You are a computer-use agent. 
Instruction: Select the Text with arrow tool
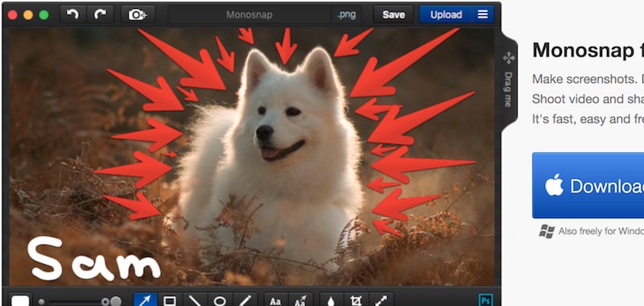[300, 300]
